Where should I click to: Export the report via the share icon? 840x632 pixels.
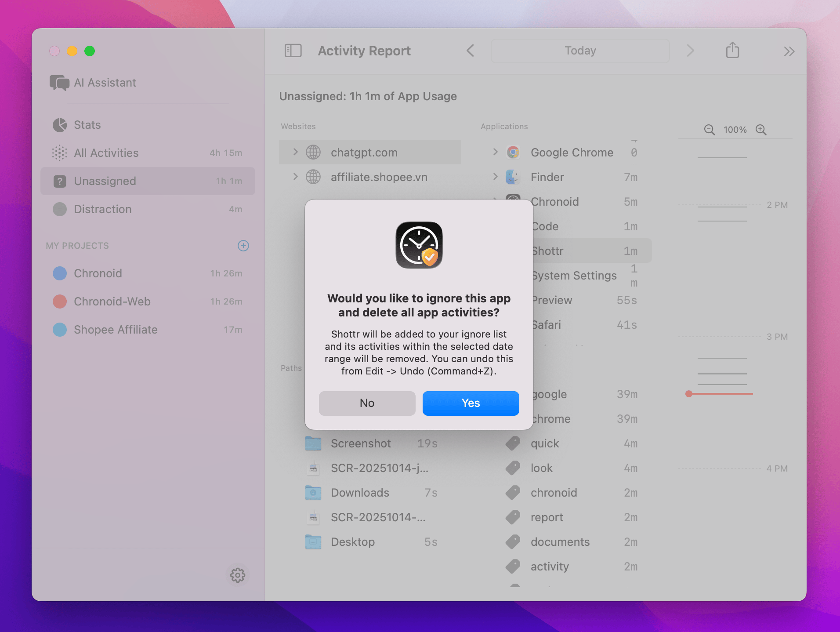point(732,50)
